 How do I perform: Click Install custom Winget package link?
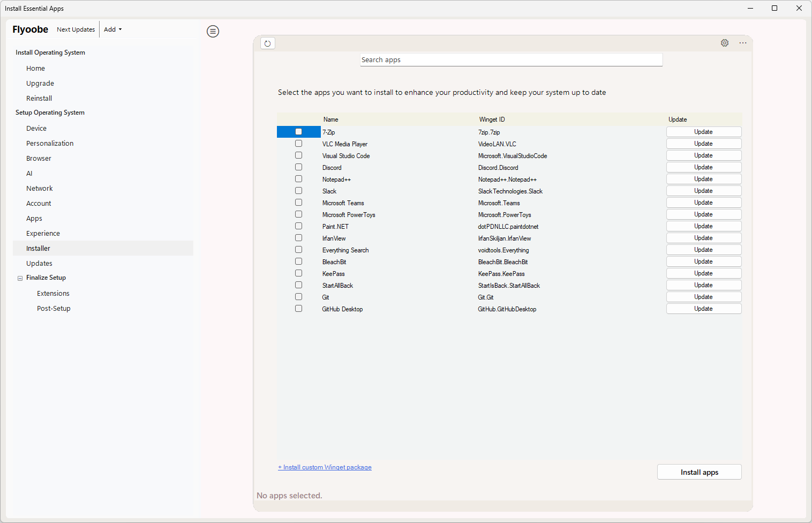tap(325, 467)
